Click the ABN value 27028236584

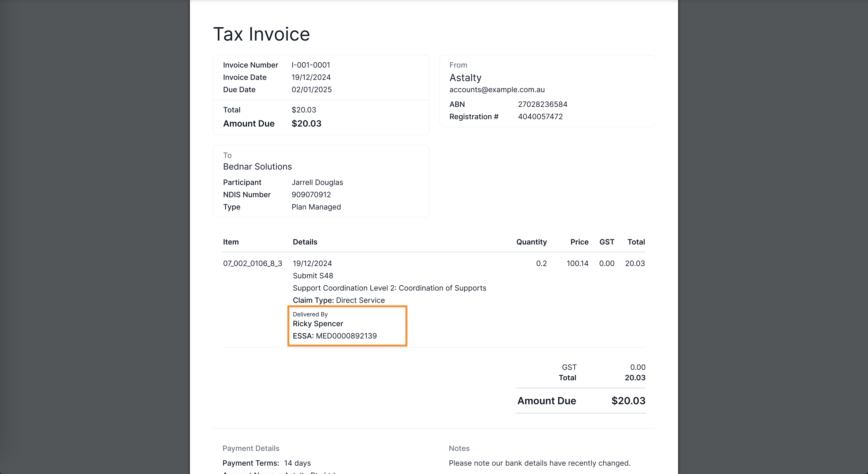(542, 105)
